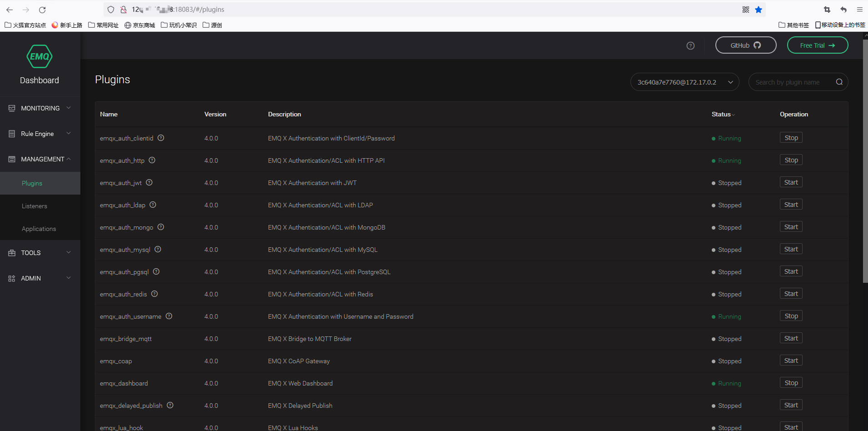Open the 京东商城 bookmark
The image size is (868, 431).
pyautogui.click(x=140, y=25)
